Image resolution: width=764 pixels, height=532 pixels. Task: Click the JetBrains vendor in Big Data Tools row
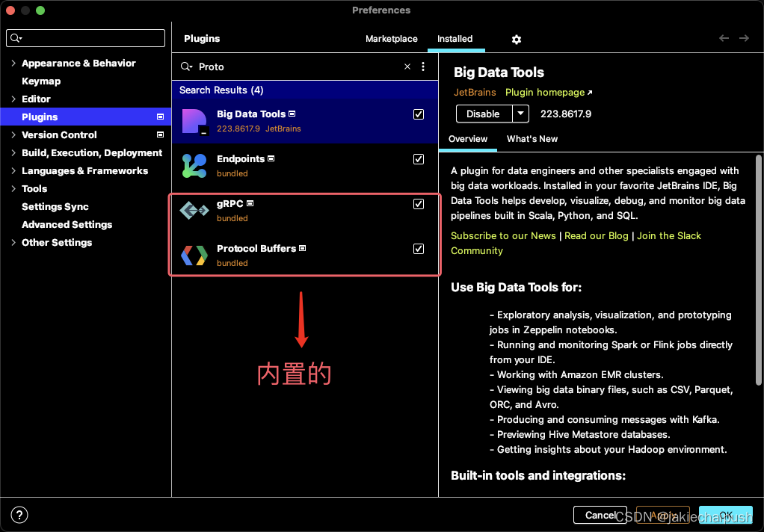point(283,129)
